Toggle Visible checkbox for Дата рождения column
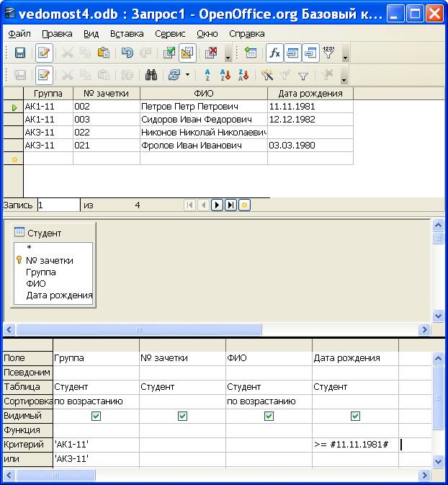The height and width of the screenshot is (485, 448). (355, 416)
